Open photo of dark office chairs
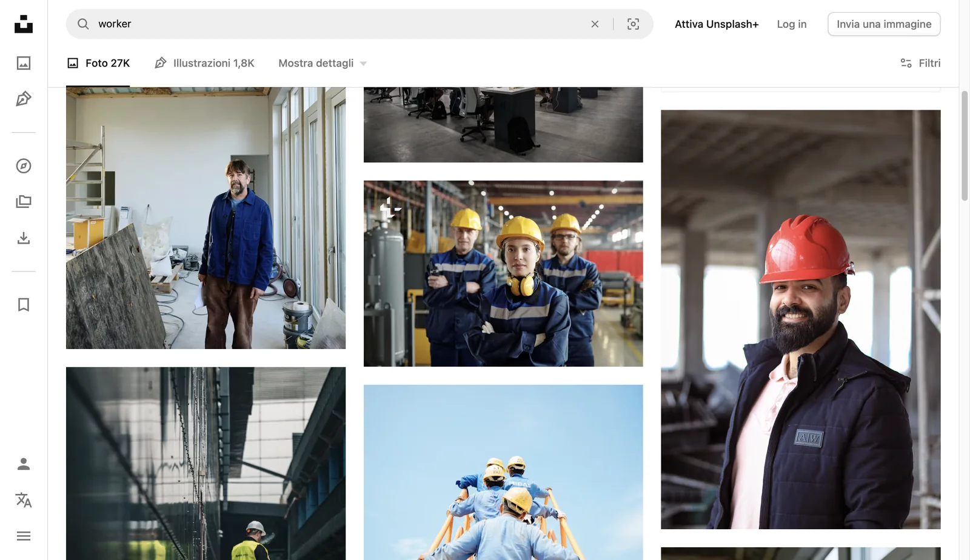970x560 pixels. click(x=503, y=124)
